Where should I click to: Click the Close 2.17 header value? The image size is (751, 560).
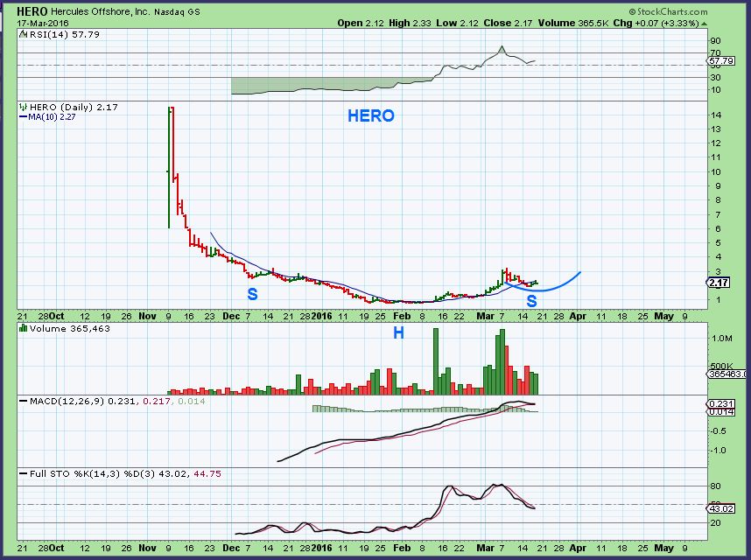pyautogui.click(x=509, y=23)
